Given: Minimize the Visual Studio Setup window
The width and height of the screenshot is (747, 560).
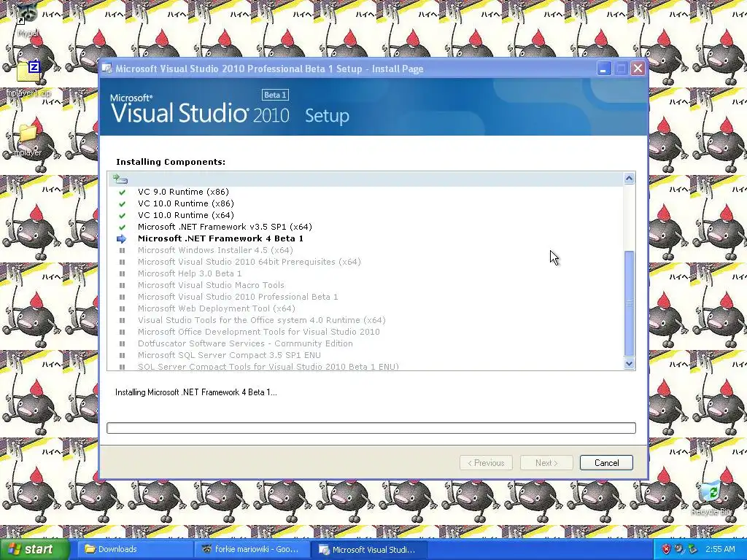Looking at the screenshot, I should click(x=603, y=69).
